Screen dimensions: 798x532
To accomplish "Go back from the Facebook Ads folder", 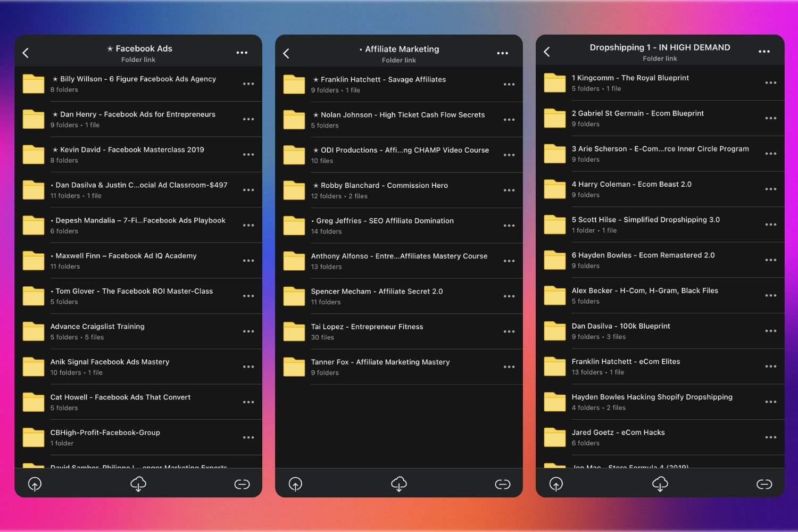I will click(x=26, y=53).
